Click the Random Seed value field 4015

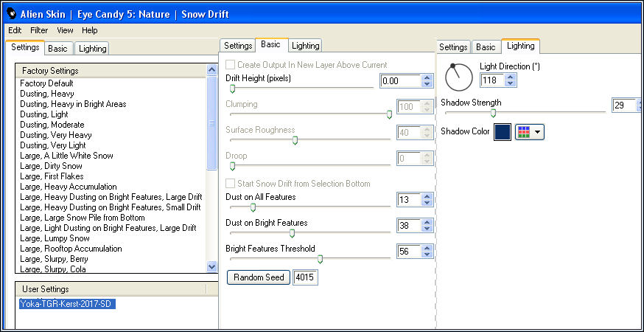[x=305, y=277]
